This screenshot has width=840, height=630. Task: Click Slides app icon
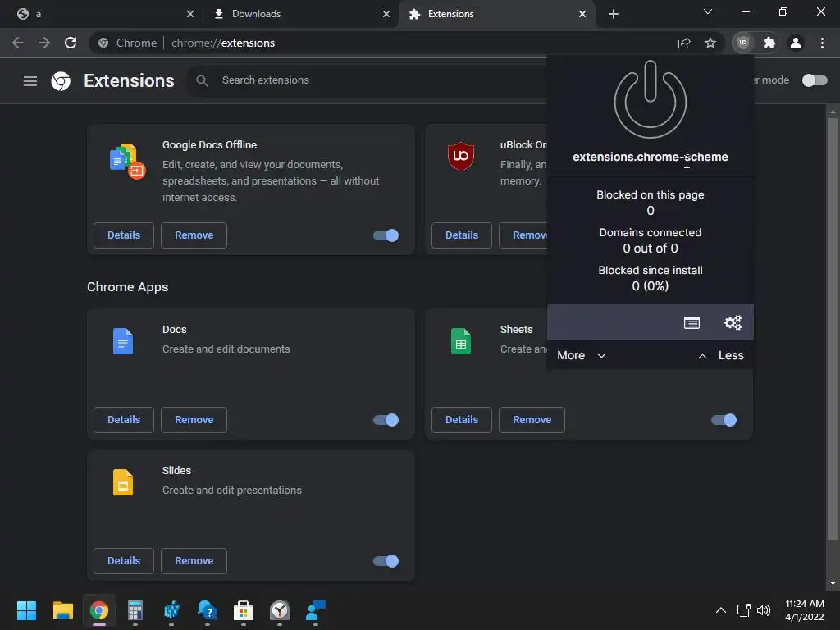pyautogui.click(x=123, y=482)
